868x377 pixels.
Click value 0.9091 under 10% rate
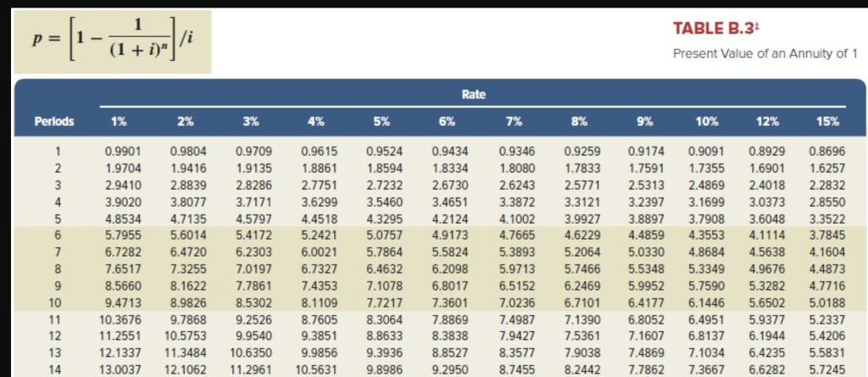click(706, 151)
